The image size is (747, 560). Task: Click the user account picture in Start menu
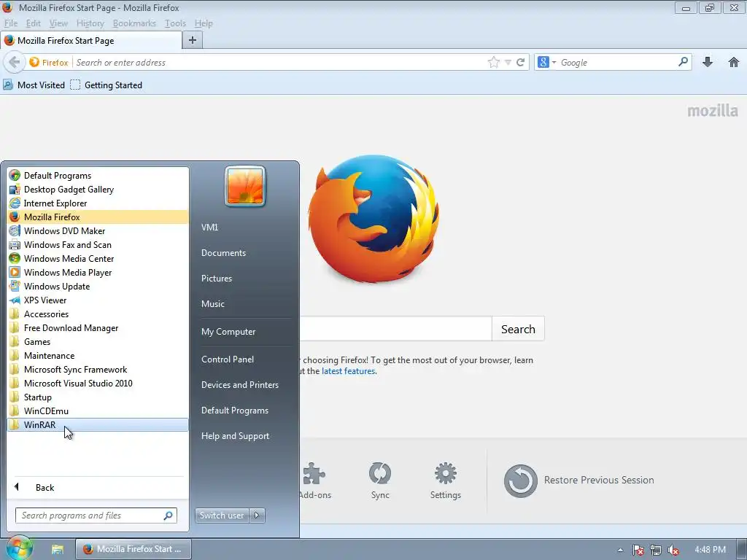[245, 186]
